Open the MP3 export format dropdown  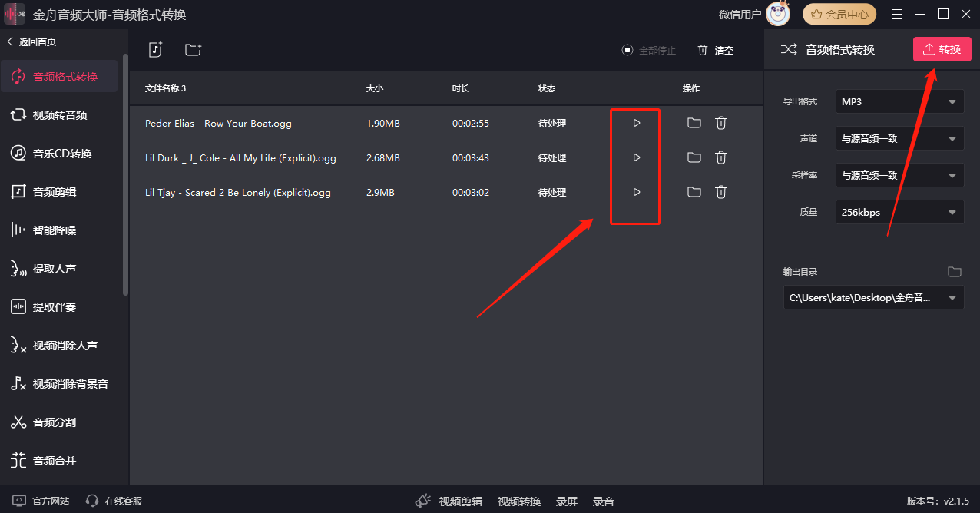point(899,101)
